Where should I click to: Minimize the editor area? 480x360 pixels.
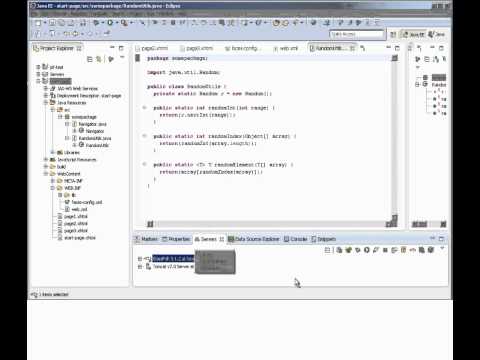point(388,47)
